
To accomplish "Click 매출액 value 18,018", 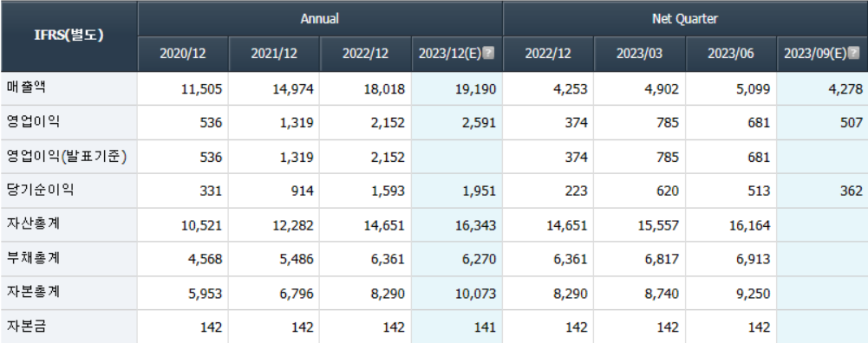I will (x=384, y=89).
